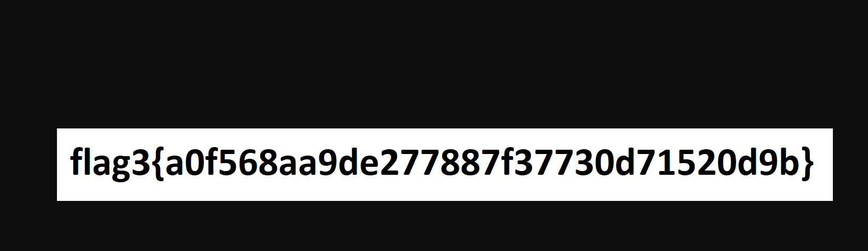
Task: Click the white text box containing the flag
Action: pos(445,165)
